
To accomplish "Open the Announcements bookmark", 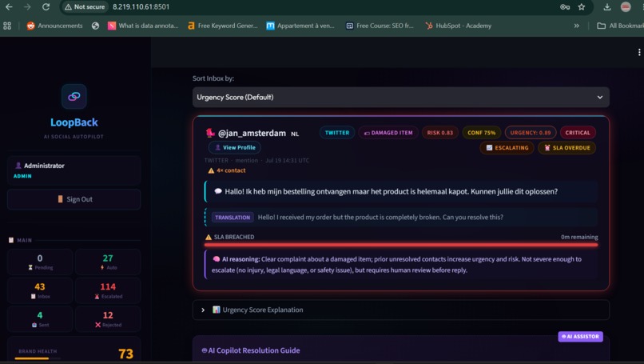I will pos(54,26).
